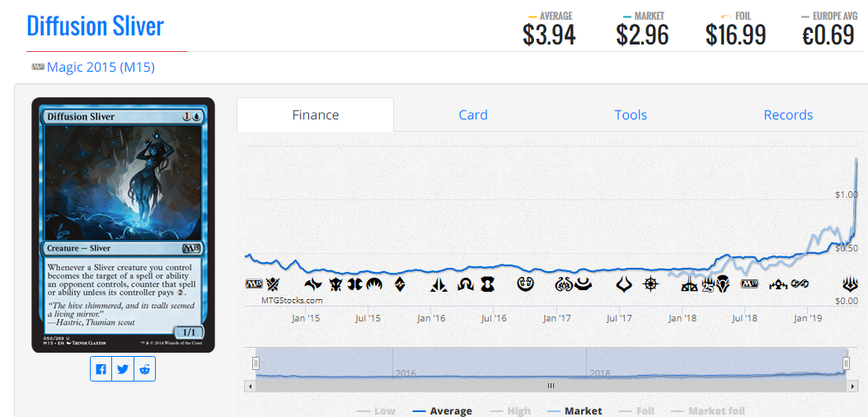Share card on Twitter
Screen dimensions: 868x417
click(123, 369)
